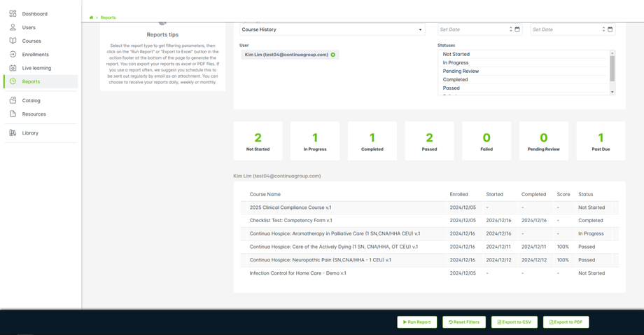The width and height of the screenshot is (644, 335).
Task: Remove Kim Lim from the User filter
Action: (x=333, y=55)
